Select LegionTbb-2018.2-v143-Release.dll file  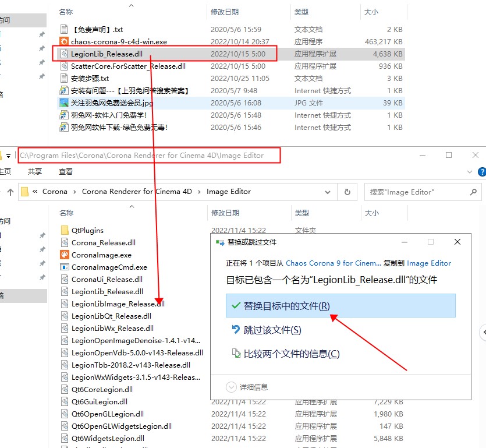pyautogui.click(x=131, y=365)
